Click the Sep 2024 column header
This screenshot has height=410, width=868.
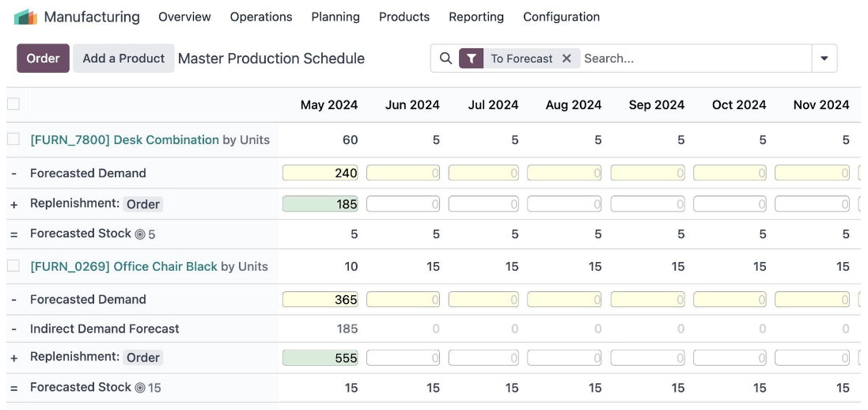tap(657, 104)
